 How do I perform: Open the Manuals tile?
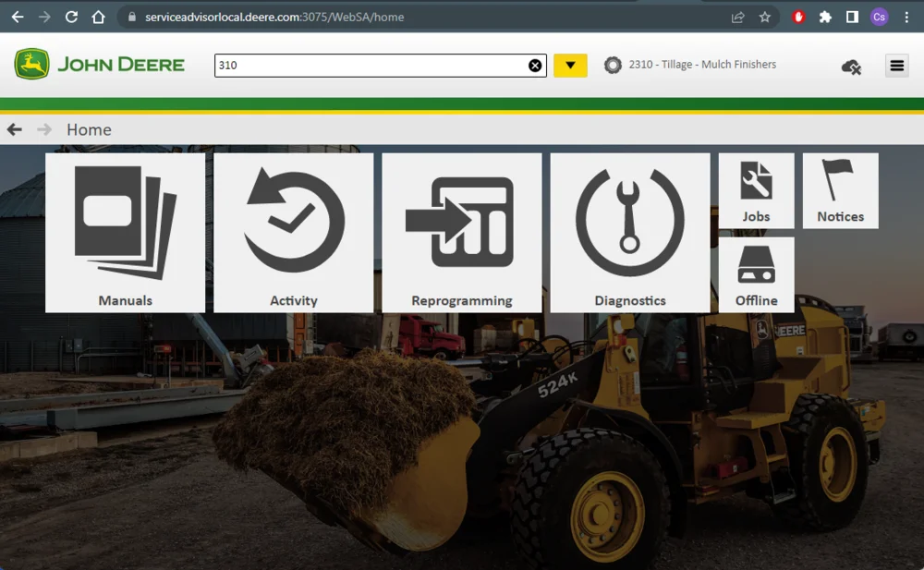pyautogui.click(x=125, y=233)
